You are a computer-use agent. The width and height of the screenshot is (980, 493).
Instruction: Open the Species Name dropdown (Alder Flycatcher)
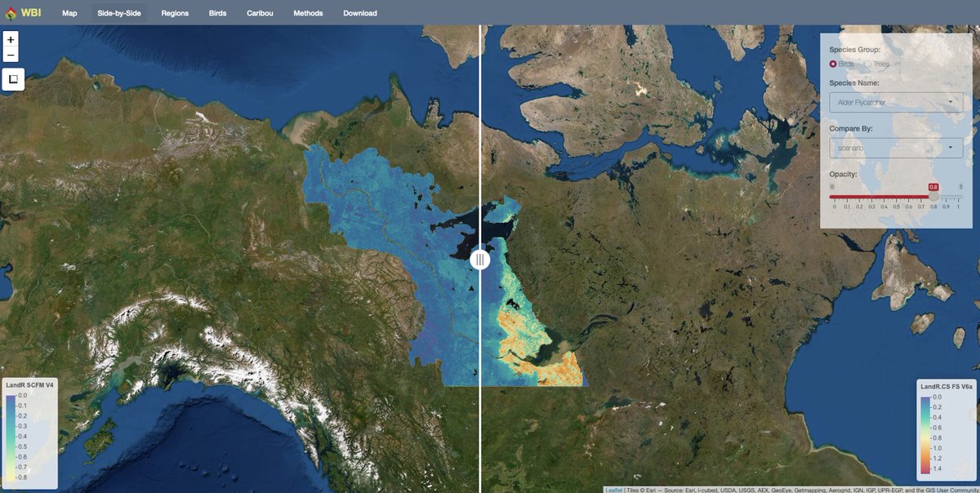(x=896, y=102)
